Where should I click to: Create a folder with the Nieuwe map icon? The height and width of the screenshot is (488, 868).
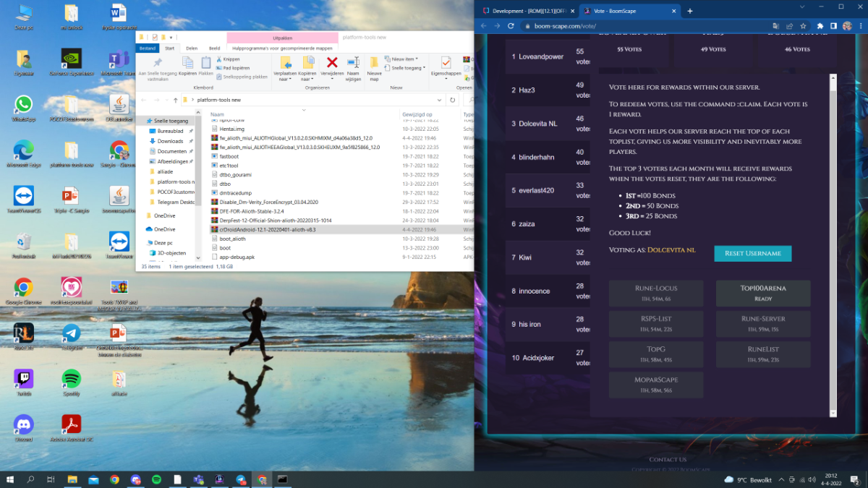coord(374,63)
